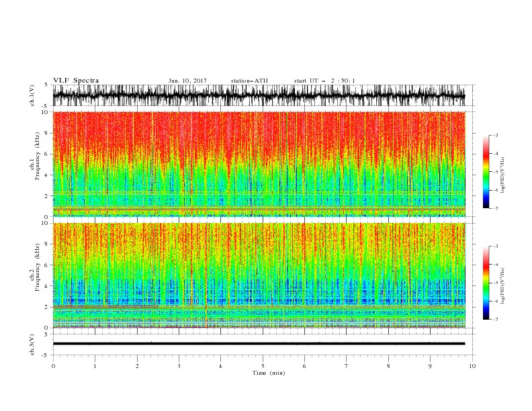The width and height of the screenshot is (532, 411).
Task: Click time axis tick label "6"
Action: [x=304, y=366]
